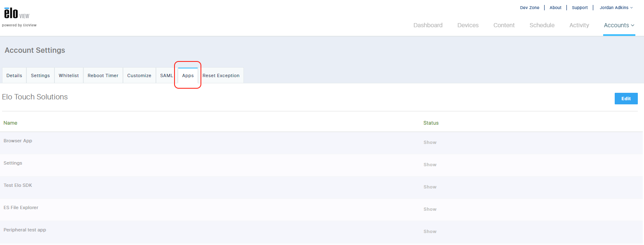Switch to the Whitelist tab

(x=68, y=75)
